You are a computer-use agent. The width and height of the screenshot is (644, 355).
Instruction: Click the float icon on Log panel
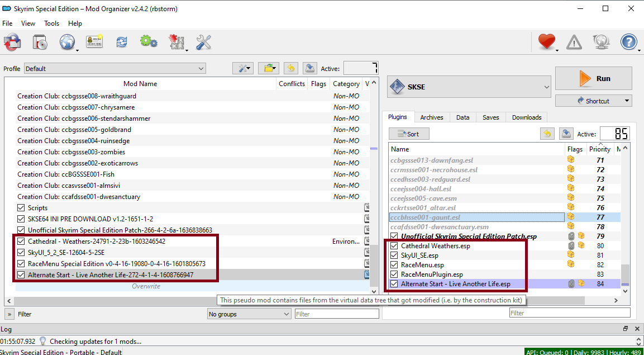pyautogui.click(x=625, y=328)
